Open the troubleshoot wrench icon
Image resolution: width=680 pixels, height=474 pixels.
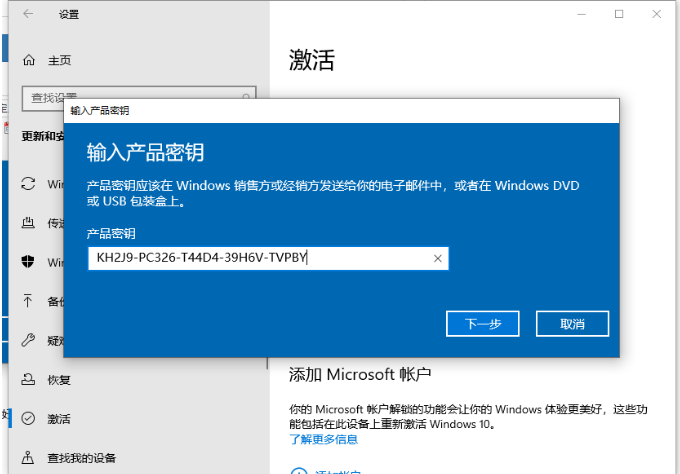pyautogui.click(x=28, y=340)
